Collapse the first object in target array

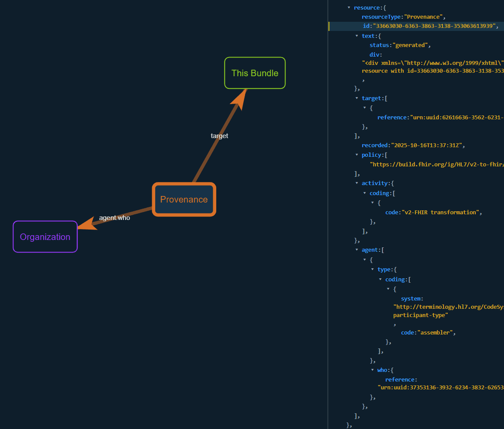point(365,108)
